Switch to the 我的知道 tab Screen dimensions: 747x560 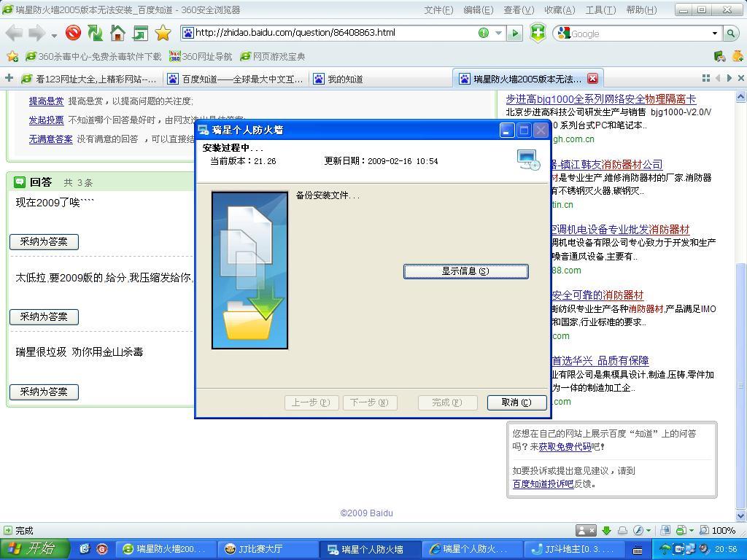(338, 79)
